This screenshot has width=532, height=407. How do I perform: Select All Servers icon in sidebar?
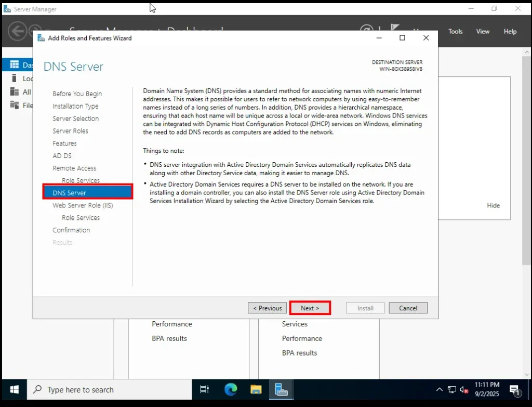14,91
